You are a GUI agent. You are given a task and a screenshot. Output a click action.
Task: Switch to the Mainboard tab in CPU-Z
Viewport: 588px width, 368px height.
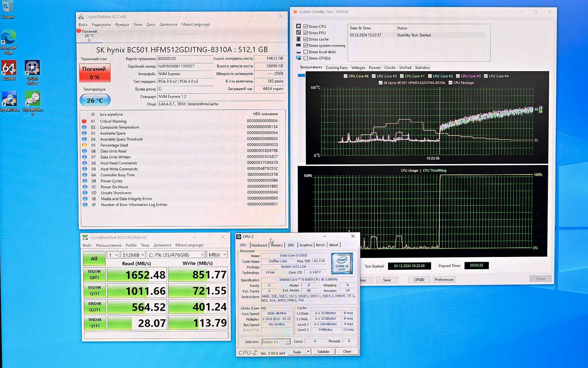click(x=259, y=245)
